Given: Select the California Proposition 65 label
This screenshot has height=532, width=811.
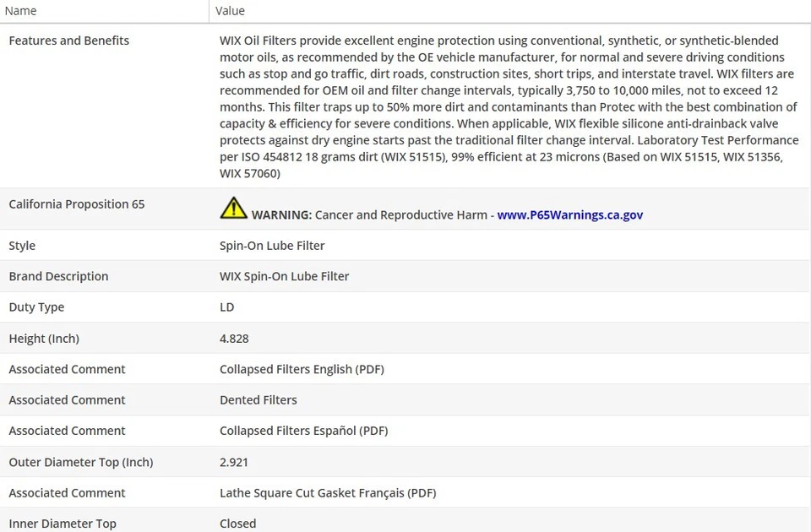Looking at the screenshot, I should [x=76, y=204].
